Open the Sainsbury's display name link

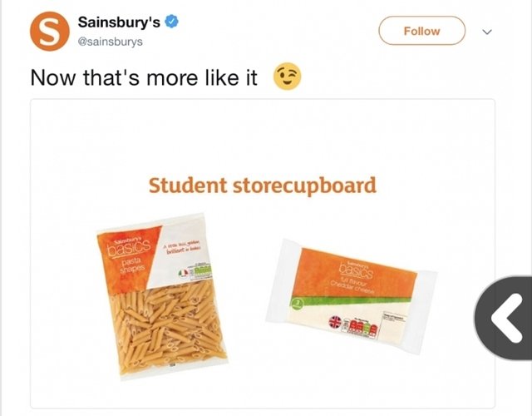click(x=119, y=22)
